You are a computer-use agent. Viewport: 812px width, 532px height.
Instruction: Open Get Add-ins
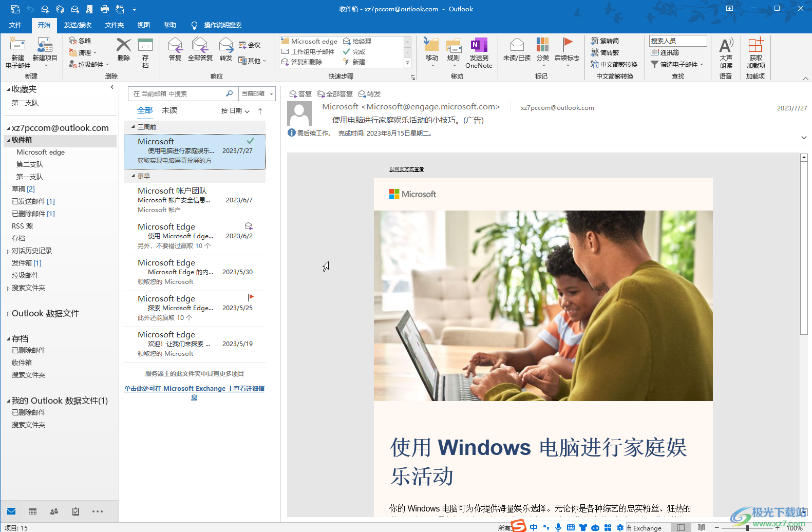coord(756,53)
